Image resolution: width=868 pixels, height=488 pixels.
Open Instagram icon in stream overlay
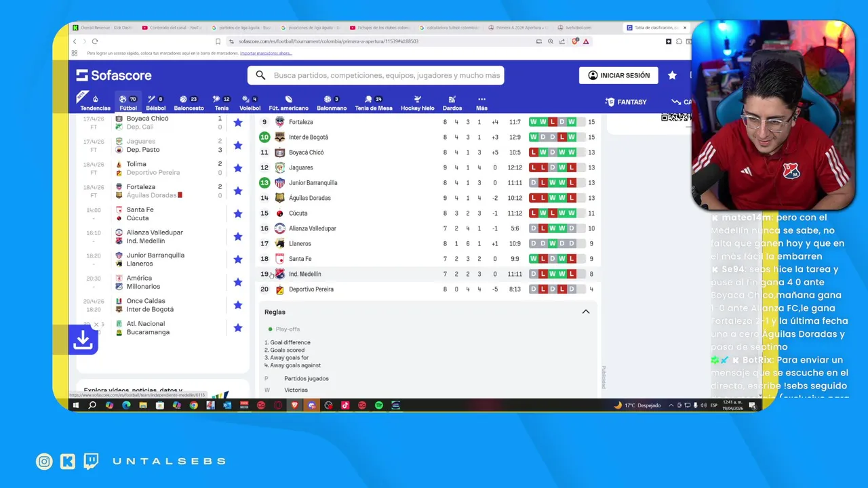click(x=44, y=462)
